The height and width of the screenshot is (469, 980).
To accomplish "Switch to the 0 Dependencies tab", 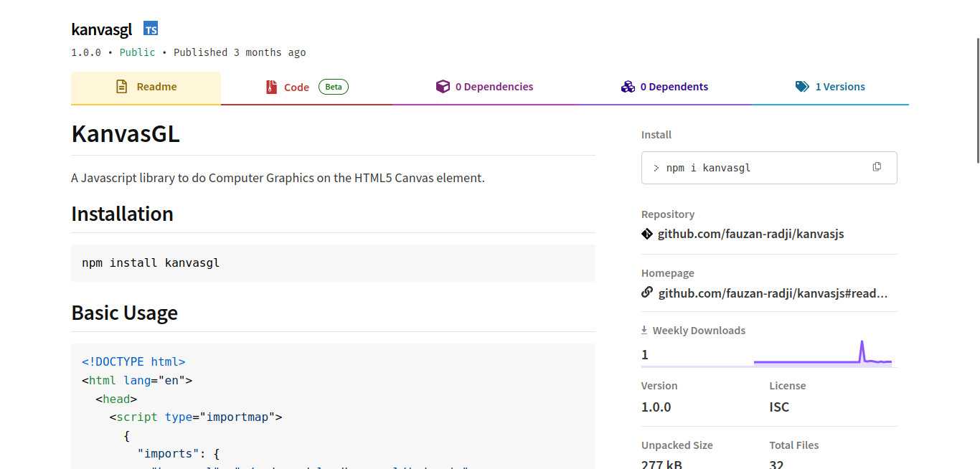I will click(x=494, y=87).
